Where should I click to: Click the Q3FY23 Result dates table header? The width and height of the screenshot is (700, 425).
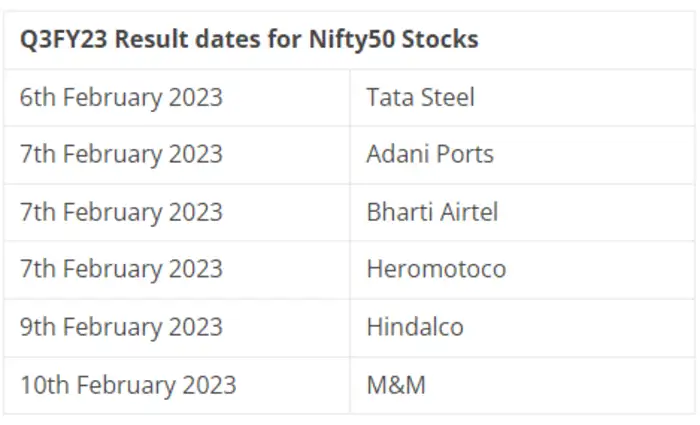pyautogui.click(x=249, y=40)
